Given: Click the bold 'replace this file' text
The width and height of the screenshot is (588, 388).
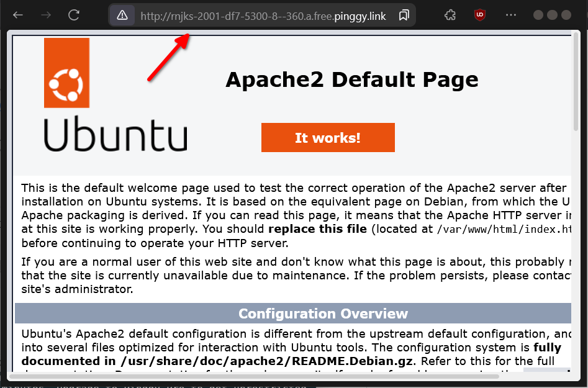Looking at the screenshot, I should pos(318,229).
